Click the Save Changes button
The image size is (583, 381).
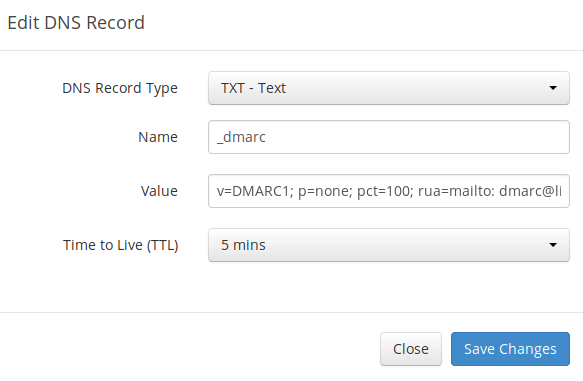510,349
